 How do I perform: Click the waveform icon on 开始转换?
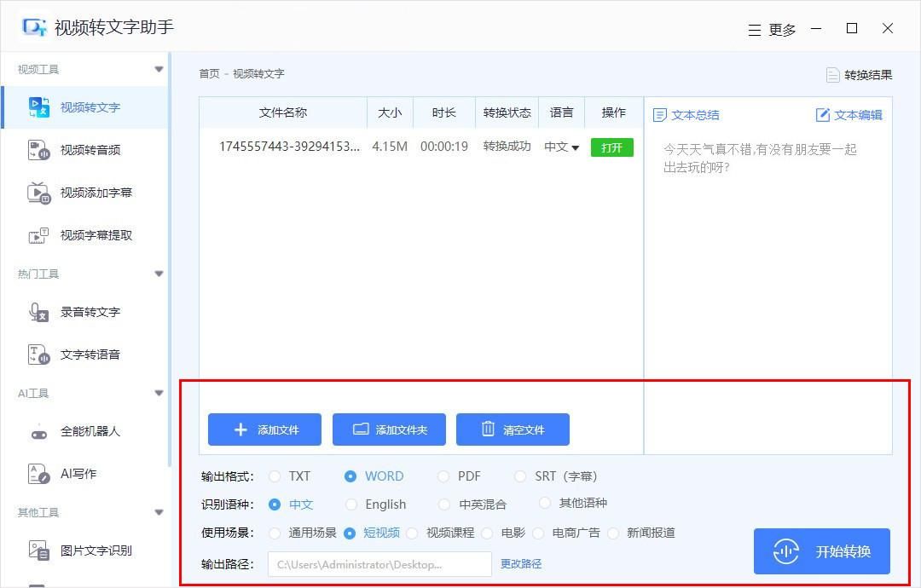786,551
